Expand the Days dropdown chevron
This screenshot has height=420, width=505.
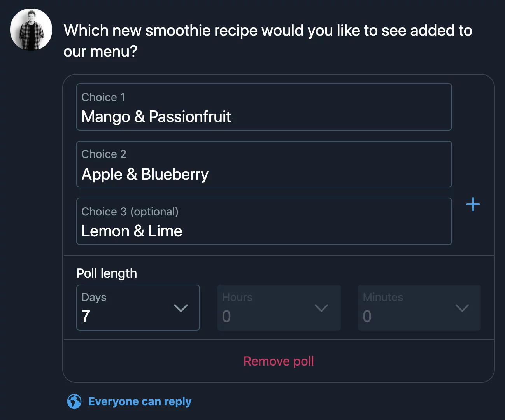point(181,308)
